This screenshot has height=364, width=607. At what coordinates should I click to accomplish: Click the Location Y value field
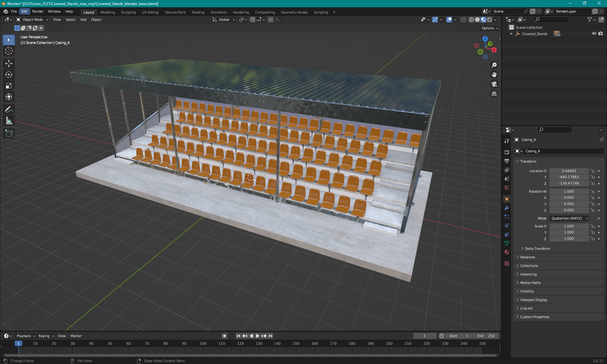pos(569,177)
